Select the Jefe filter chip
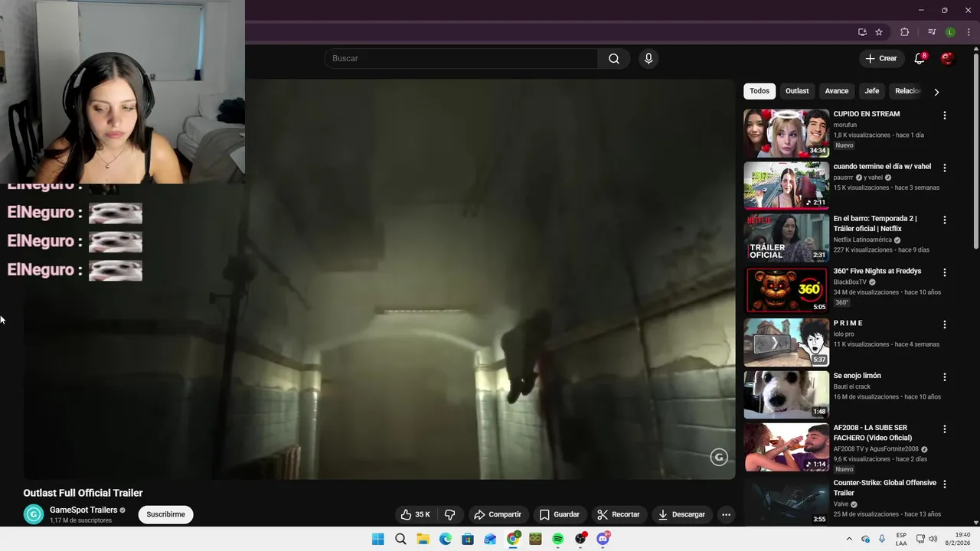 (872, 91)
